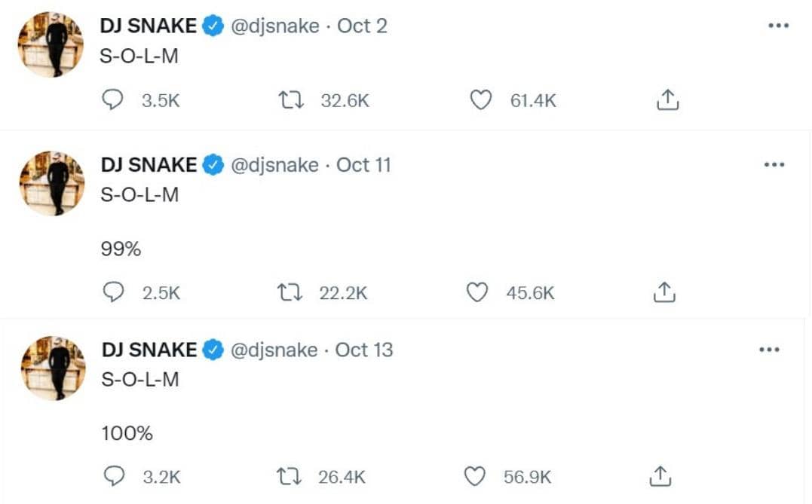Open the more options menu on the Oct 13 tweet
The width and height of the screenshot is (812, 504).
click(x=770, y=348)
